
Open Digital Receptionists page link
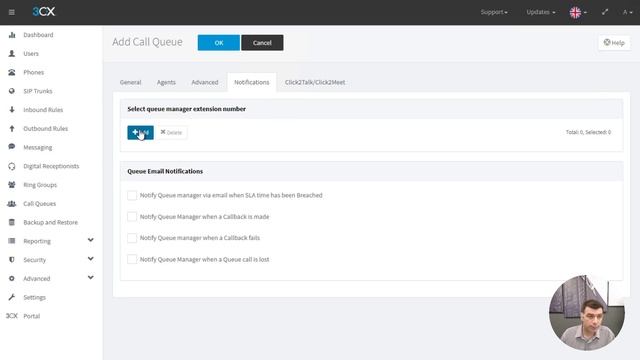point(51,166)
